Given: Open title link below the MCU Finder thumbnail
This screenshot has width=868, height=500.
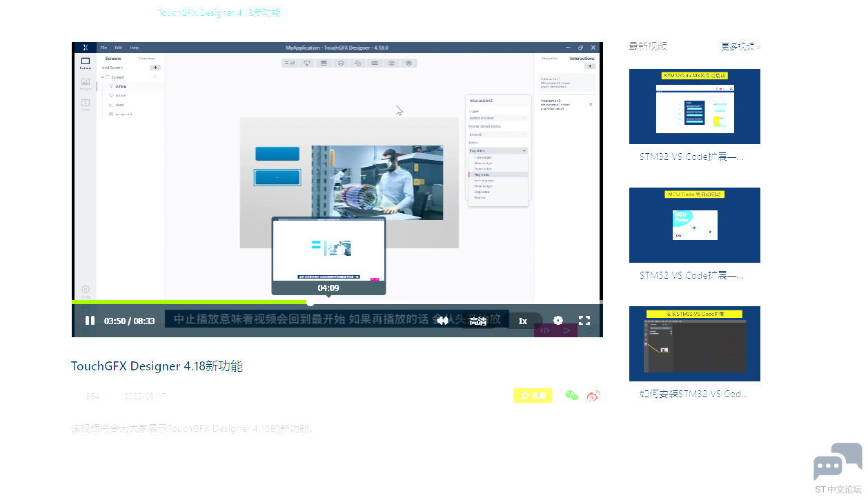Looking at the screenshot, I should pyautogui.click(x=692, y=275).
